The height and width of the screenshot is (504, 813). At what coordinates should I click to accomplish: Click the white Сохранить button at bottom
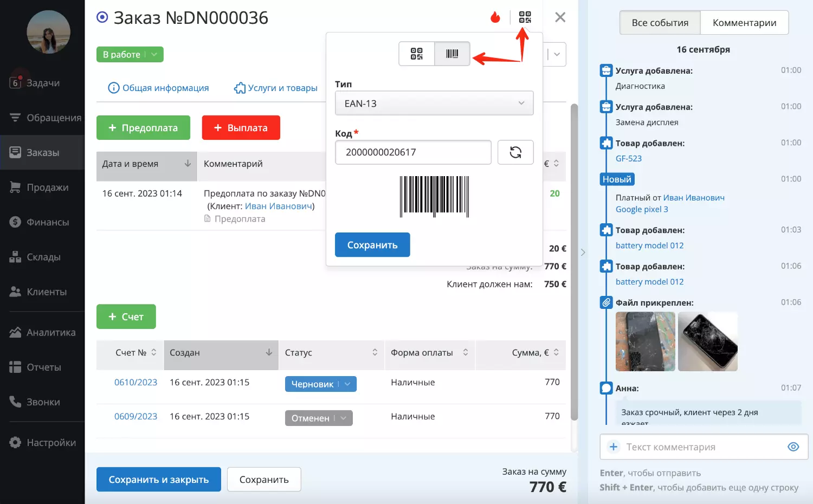tap(264, 479)
